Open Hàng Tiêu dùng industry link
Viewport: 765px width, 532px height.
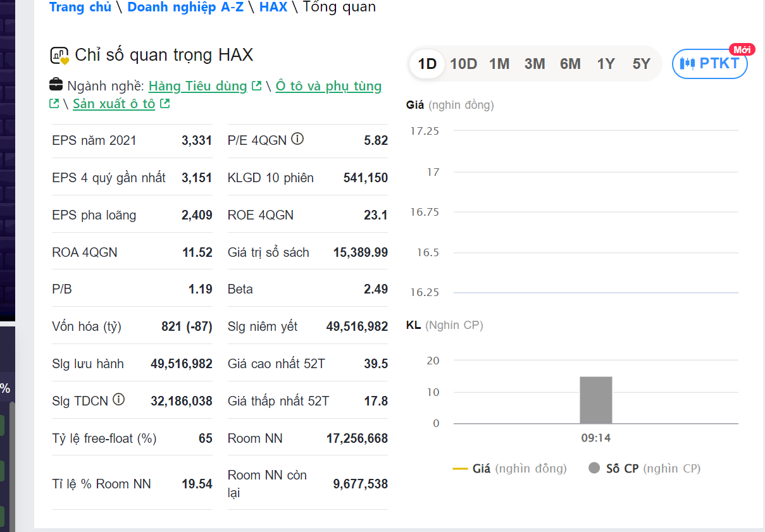click(197, 86)
